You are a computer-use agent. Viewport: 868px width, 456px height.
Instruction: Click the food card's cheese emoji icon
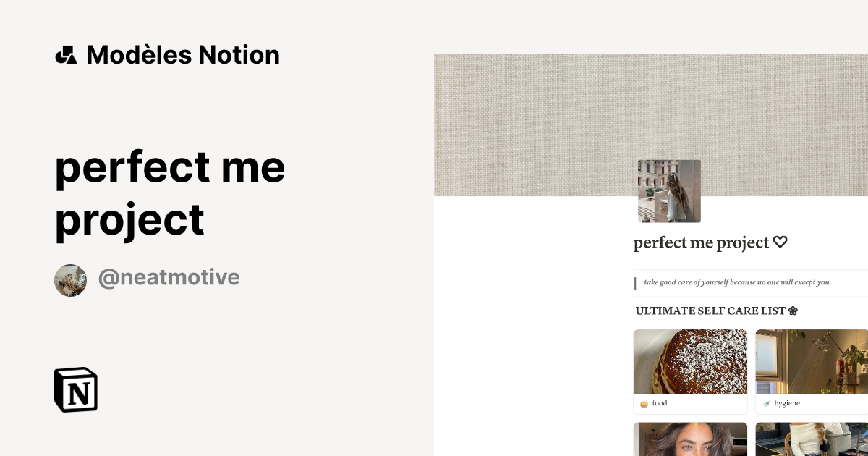click(x=643, y=403)
